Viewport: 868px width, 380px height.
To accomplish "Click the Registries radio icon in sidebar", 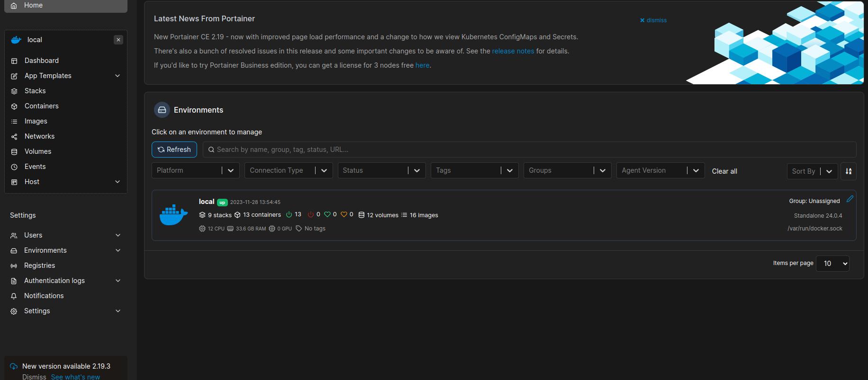I will pos(14,266).
